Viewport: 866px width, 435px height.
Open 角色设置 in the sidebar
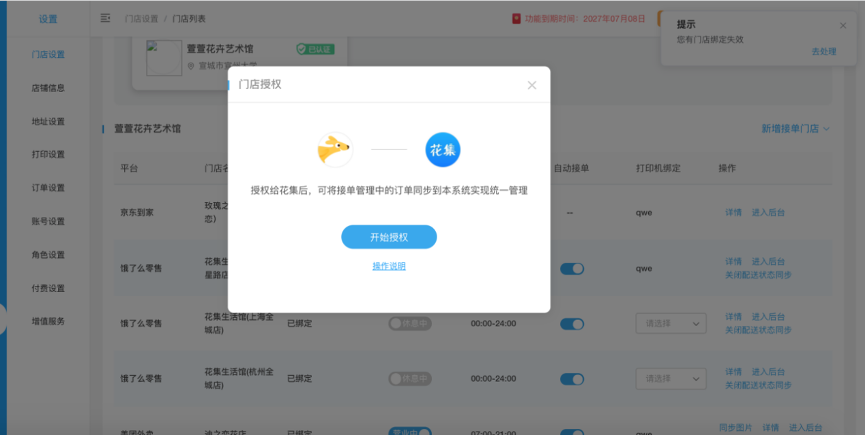click(48, 254)
